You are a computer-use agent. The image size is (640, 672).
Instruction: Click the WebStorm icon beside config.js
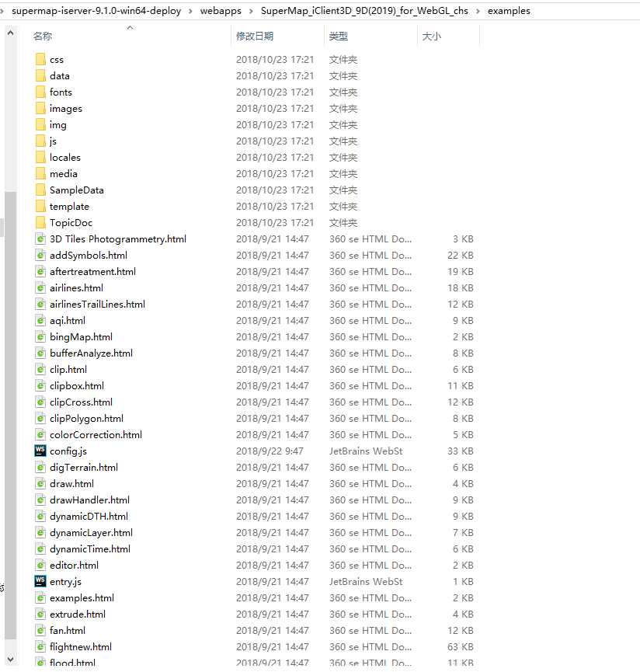(x=40, y=451)
